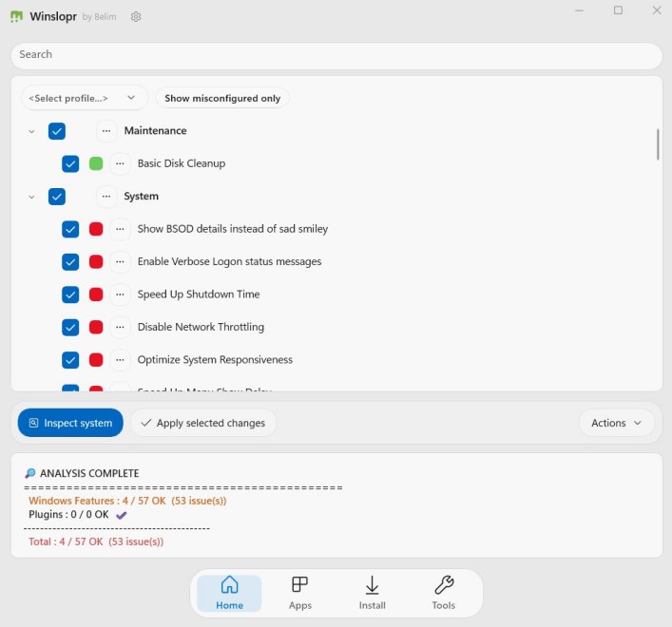Uncheck the Basic Disk Cleanup checkbox
This screenshot has width=672, height=627.
point(70,163)
